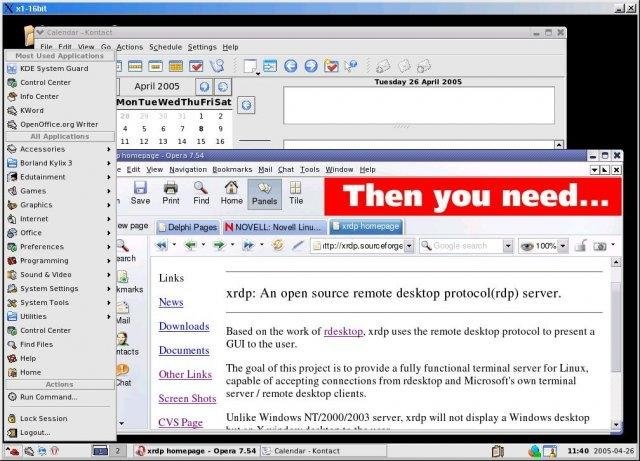The image size is (640, 461).
Task: Choose Logout... in KDE menu
Action: tap(60, 432)
